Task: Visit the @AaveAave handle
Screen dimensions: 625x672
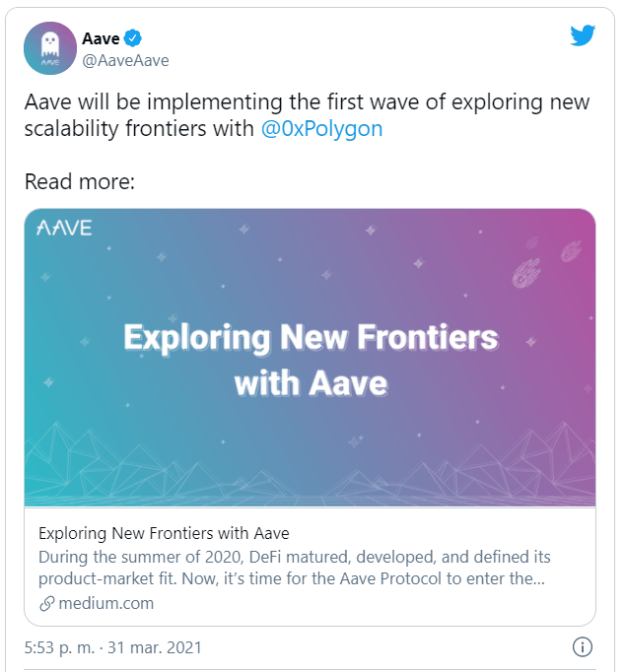Action: [x=125, y=60]
